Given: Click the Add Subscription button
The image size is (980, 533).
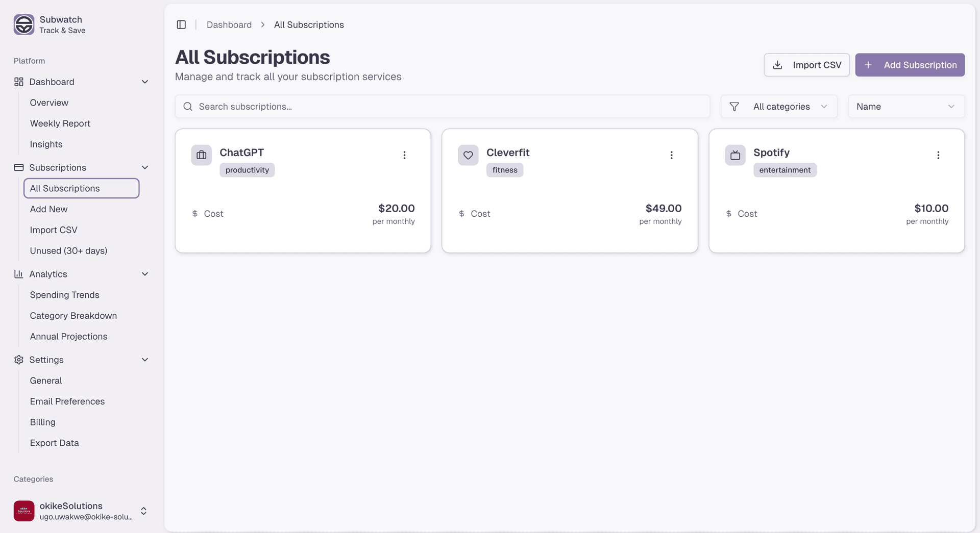Looking at the screenshot, I should 910,65.
